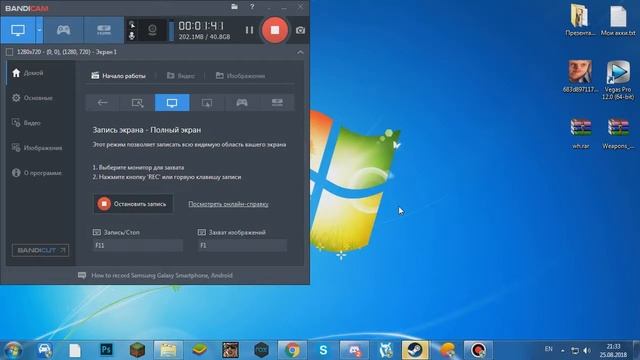Click Запись/Стоп hotkey field F11
The height and width of the screenshot is (360, 640).
point(138,245)
